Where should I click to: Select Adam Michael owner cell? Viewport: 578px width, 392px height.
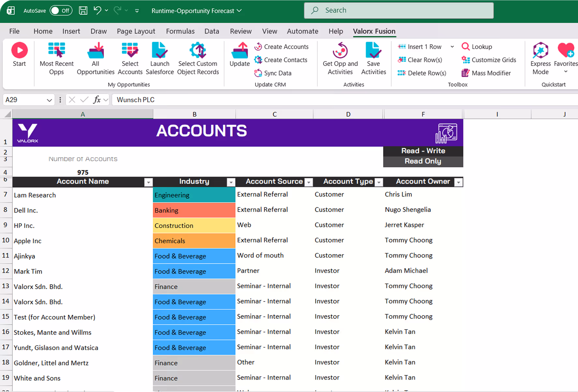coord(423,271)
